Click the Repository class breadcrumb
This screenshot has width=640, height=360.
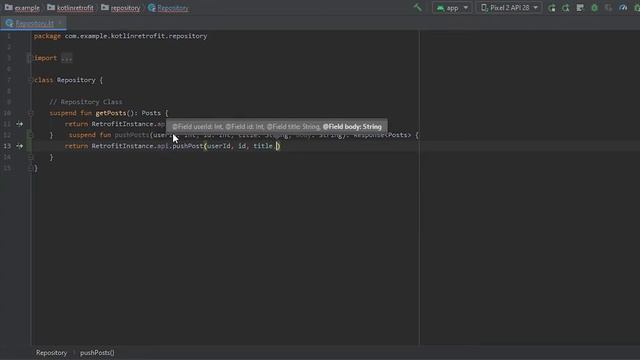click(168, 8)
